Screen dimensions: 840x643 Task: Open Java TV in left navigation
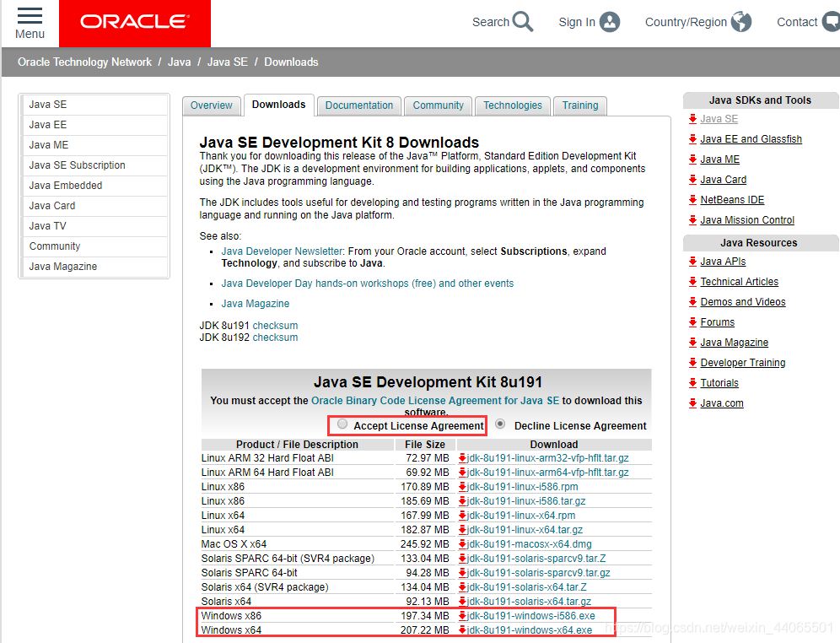[x=94, y=226]
